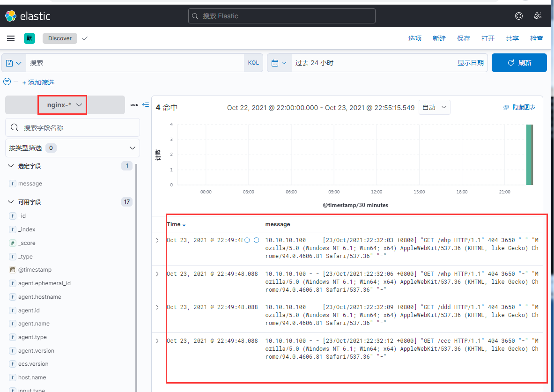The image size is (554, 392).
Task: Toggle hide chart 隐藏图表
Action: point(519,107)
